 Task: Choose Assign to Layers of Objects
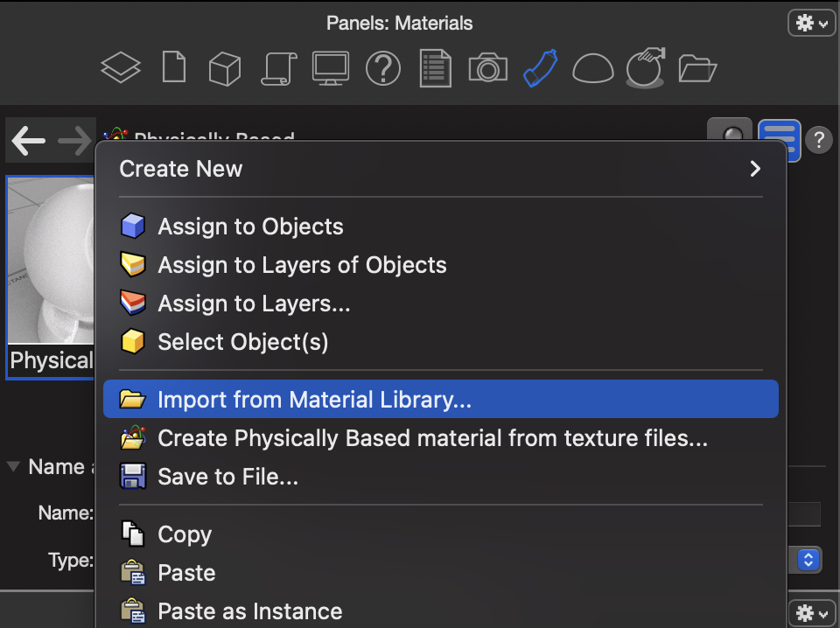tap(440, 265)
